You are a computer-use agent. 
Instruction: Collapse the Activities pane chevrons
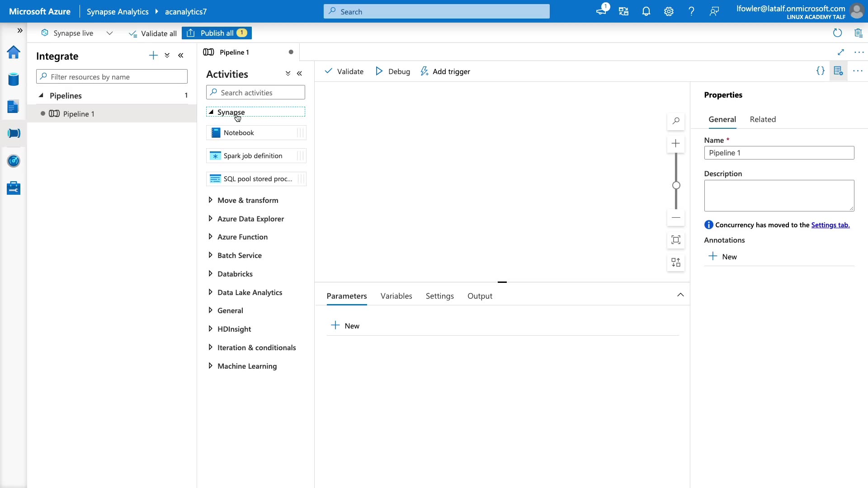[299, 74]
